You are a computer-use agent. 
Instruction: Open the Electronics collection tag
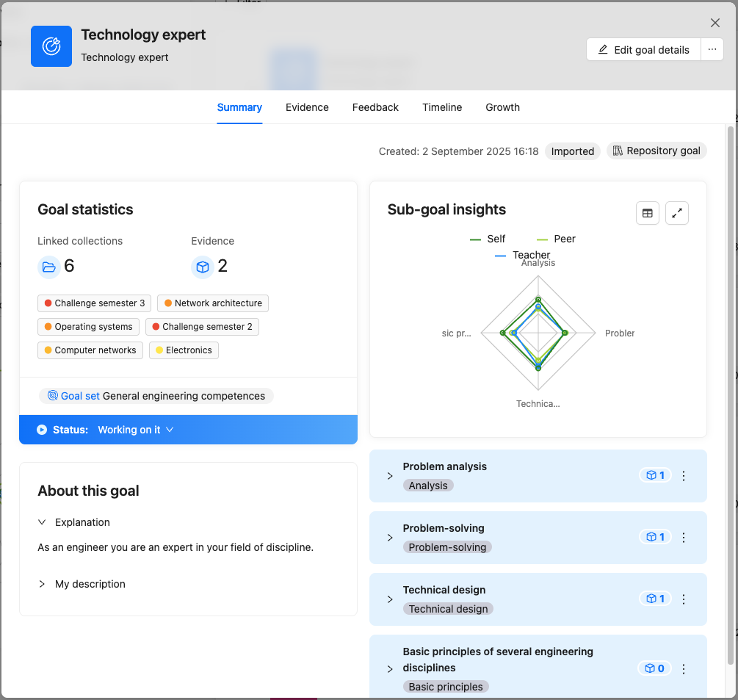click(x=184, y=350)
